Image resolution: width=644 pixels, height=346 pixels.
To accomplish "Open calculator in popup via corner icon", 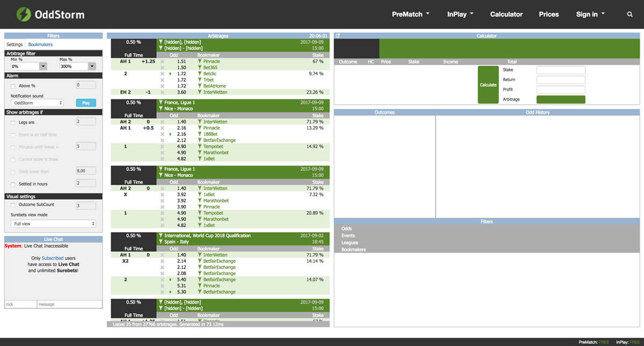I will [338, 36].
